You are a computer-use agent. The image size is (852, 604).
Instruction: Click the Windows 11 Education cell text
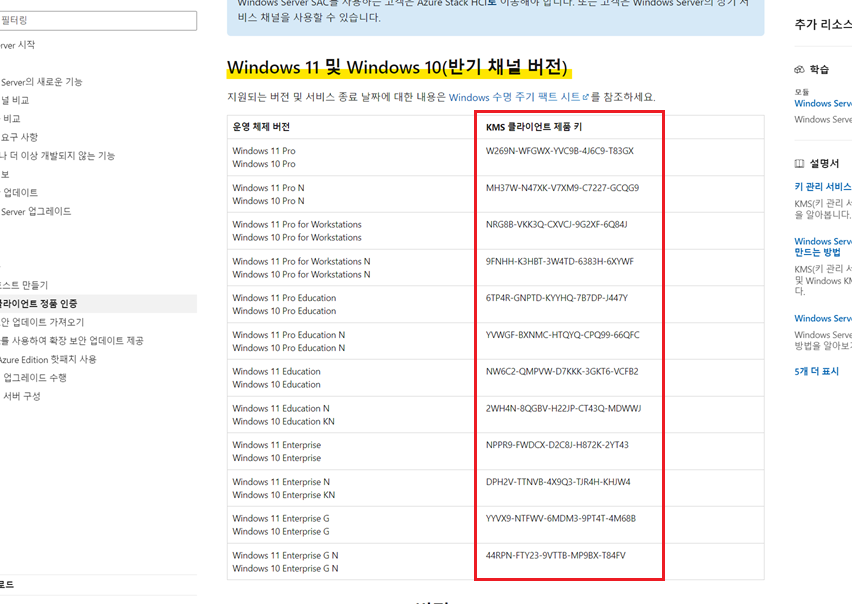277,372
